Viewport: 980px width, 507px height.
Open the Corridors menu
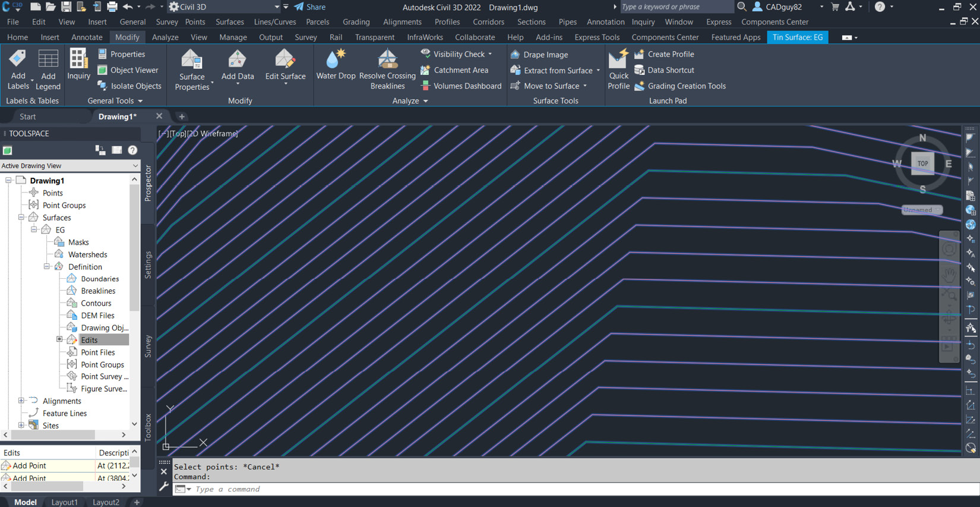[x=489, y=22]
